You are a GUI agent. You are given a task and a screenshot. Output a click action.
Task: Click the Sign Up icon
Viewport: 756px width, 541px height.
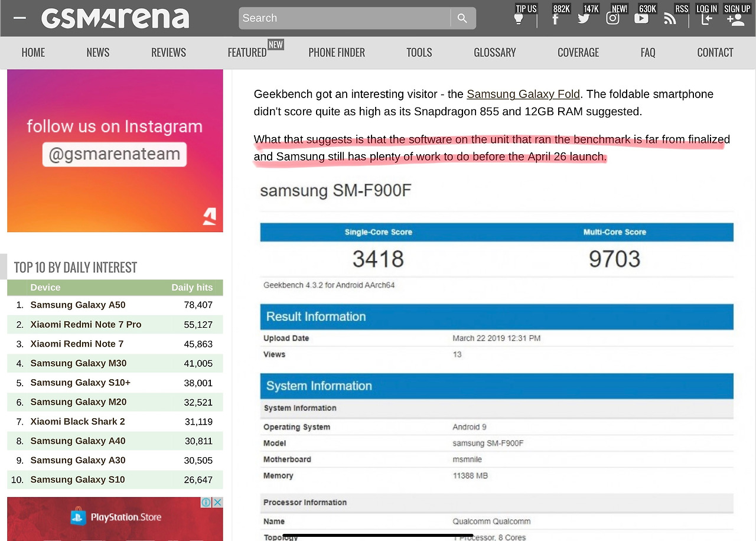(736, 19)
